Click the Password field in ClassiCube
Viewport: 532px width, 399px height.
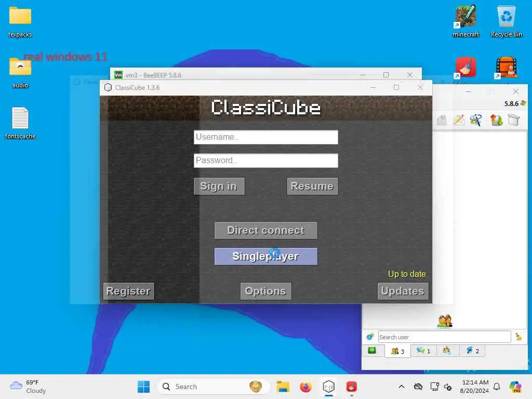[265, 161]
